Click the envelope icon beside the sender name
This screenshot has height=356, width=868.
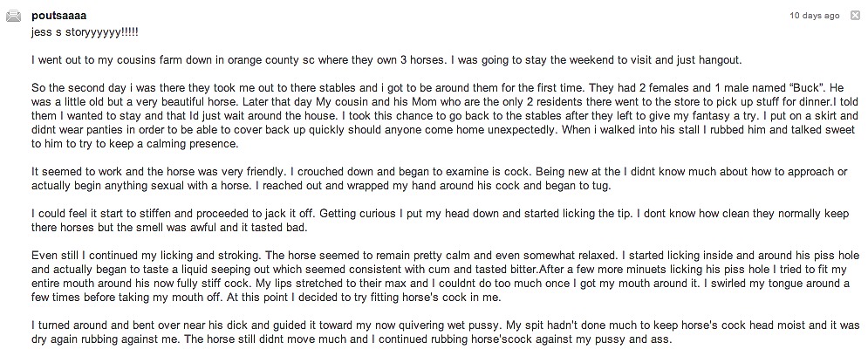pos(13,17)
